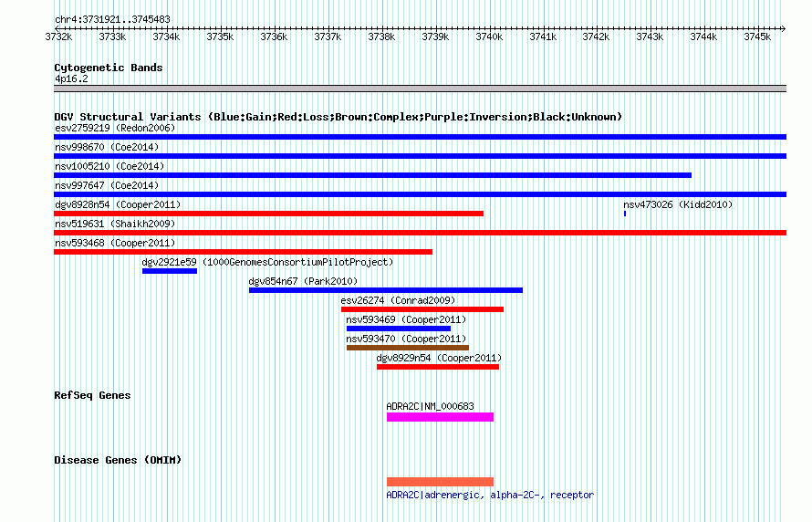This screenshot has height=522, width=812.
Task: Click the magenta ADRA2C RefSeq gene bar
Action: tap(440, 417)
